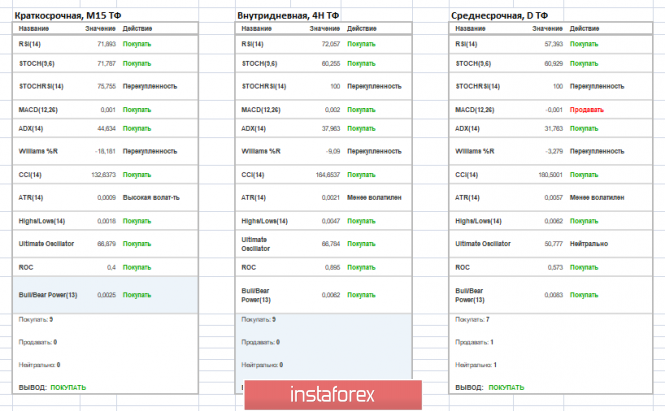Click 'Покупать: 9' summary in the 4H table
Image resolution: width=665 pixels, height=411 pixels.
click(x=258, y=319)
